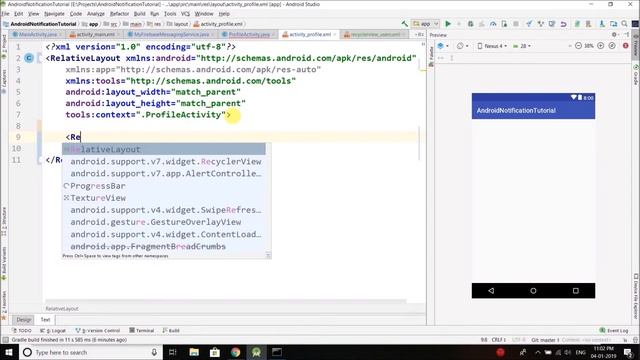
Task: Select SwipeRefresh autocomplete suggestion
Action: (164, 210)
